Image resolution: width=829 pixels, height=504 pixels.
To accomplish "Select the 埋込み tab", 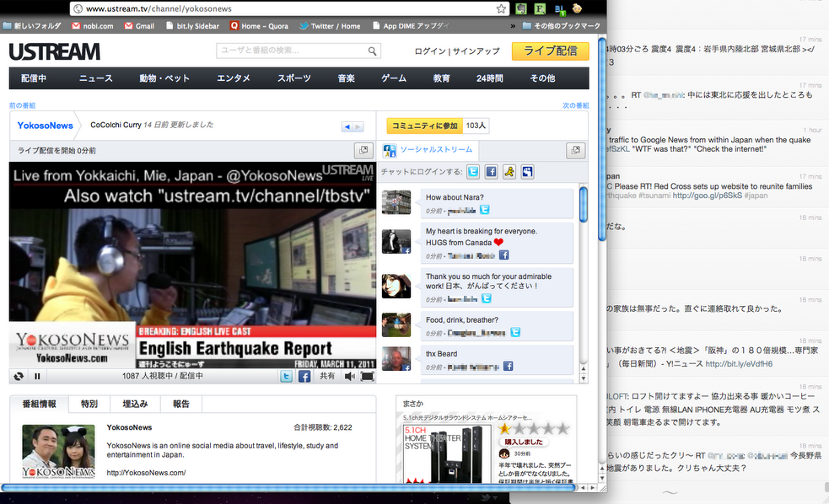I will tap(135, 405).
